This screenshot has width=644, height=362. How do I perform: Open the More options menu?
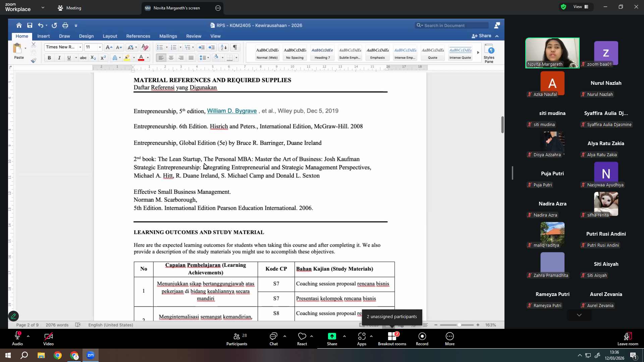[450, 339]
